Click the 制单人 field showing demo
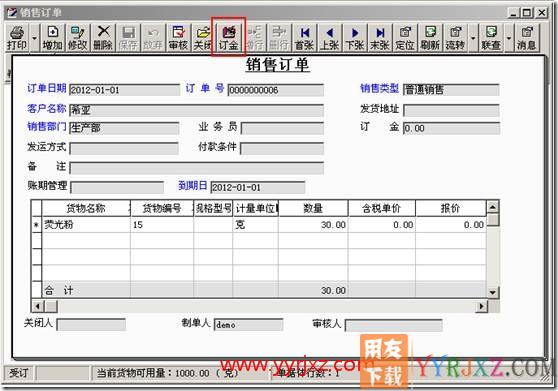The image size is (558, 391). (x=248, y=324)
